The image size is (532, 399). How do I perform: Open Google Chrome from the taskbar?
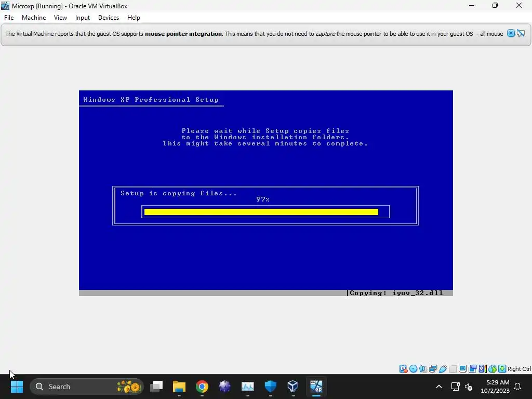pyautogui.click(x=202, y=387)
